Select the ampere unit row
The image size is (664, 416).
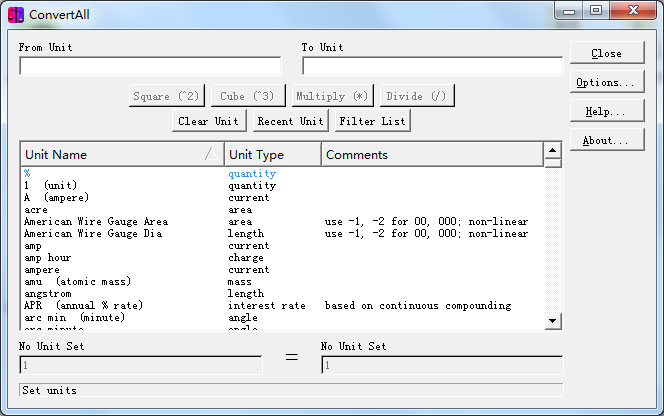click(282, 269)
